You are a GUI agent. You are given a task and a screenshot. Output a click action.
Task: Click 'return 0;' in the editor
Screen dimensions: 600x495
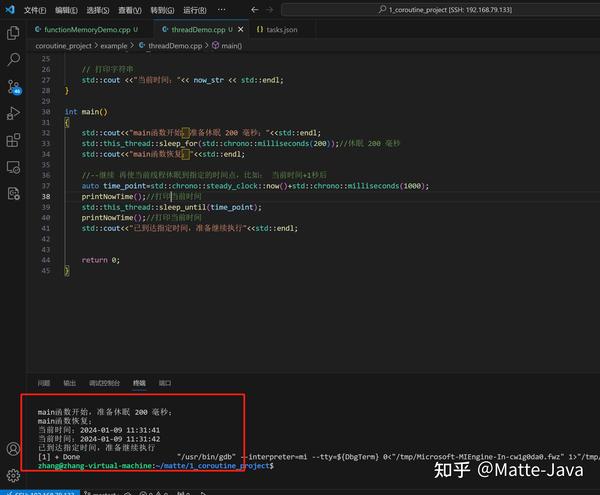click(x=101, y=260)
